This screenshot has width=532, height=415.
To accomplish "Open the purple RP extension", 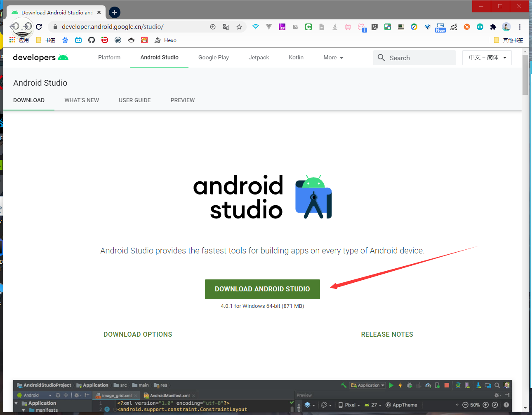I will pos(282,27).
